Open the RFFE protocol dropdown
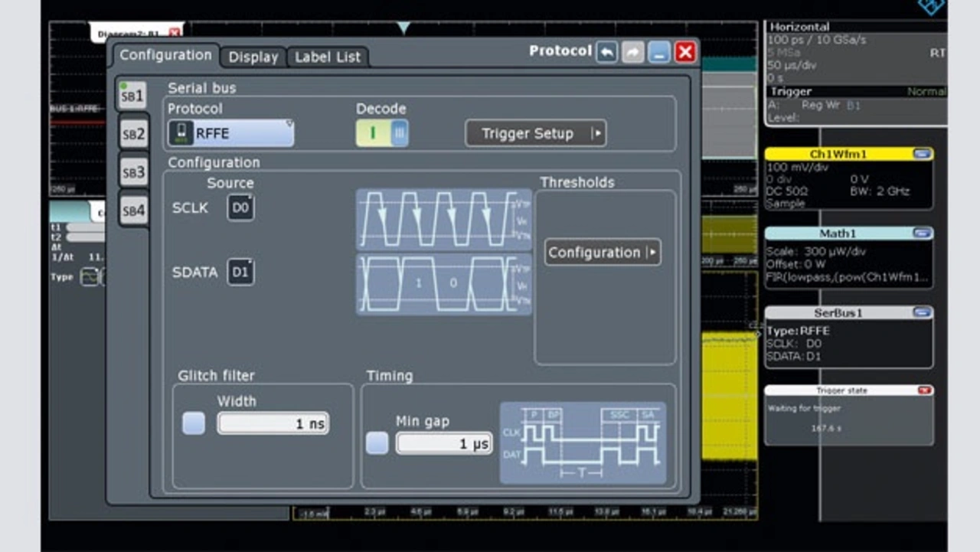 [230, 133]
